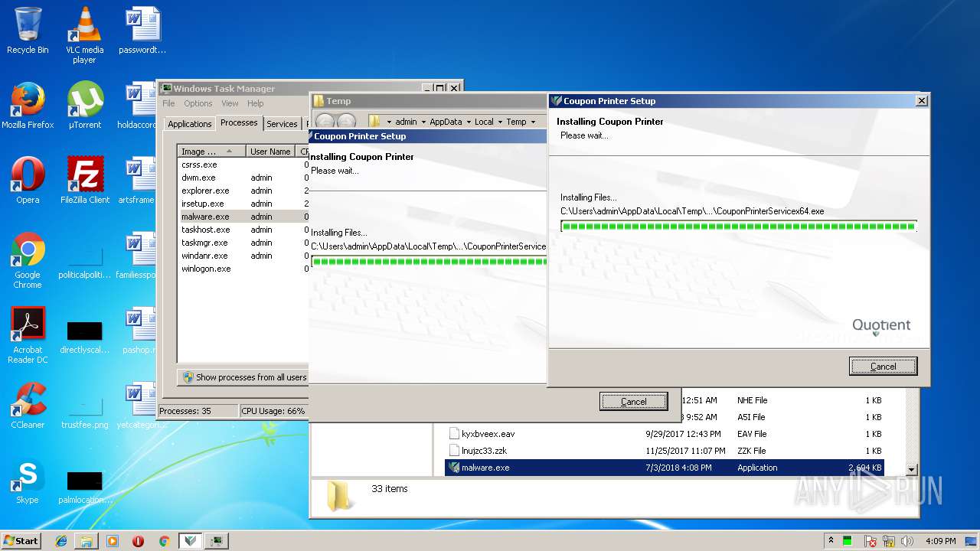Select malware.exe file in Temp folder

pyautogui.click(x=664, y=468)
